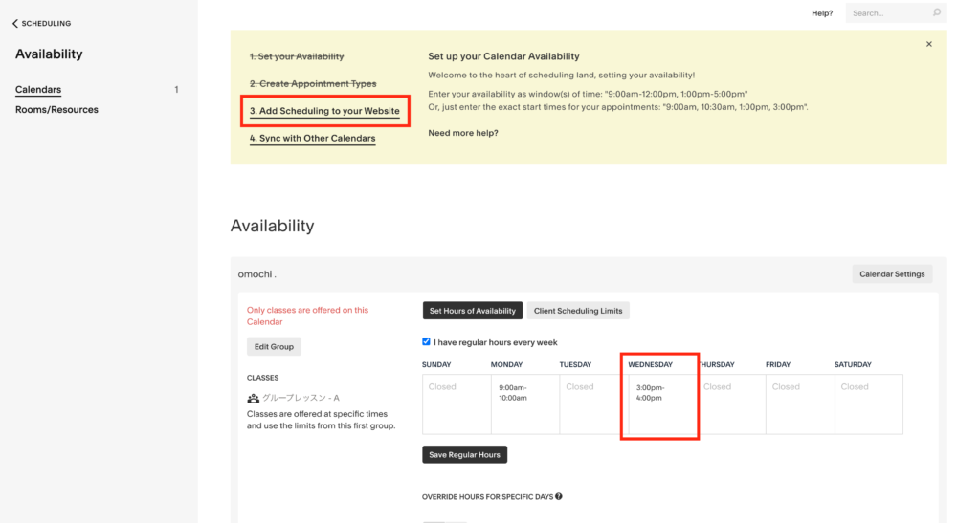Click the group class icon in Classes
Screen dimensions: 980x523
point(253,398)
